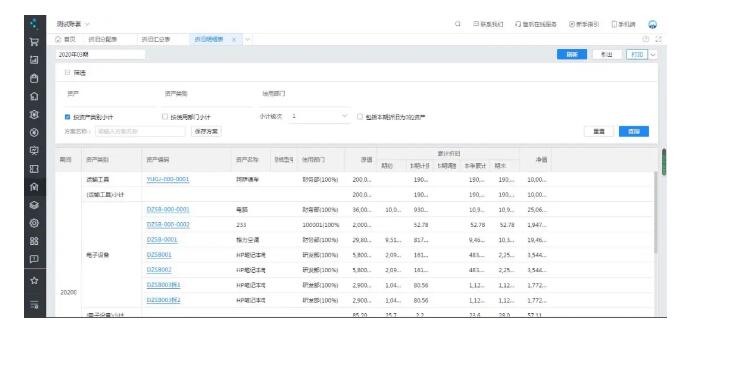This screenshot has width=730, height=371.
Task: Open the user avatar icon at top right
Action: [652, 24]
